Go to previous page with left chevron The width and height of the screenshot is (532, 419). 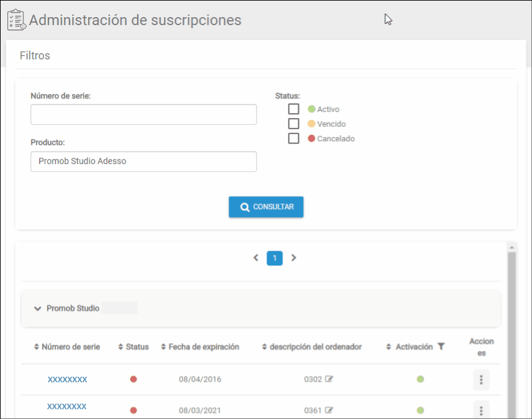coord(256,258)
